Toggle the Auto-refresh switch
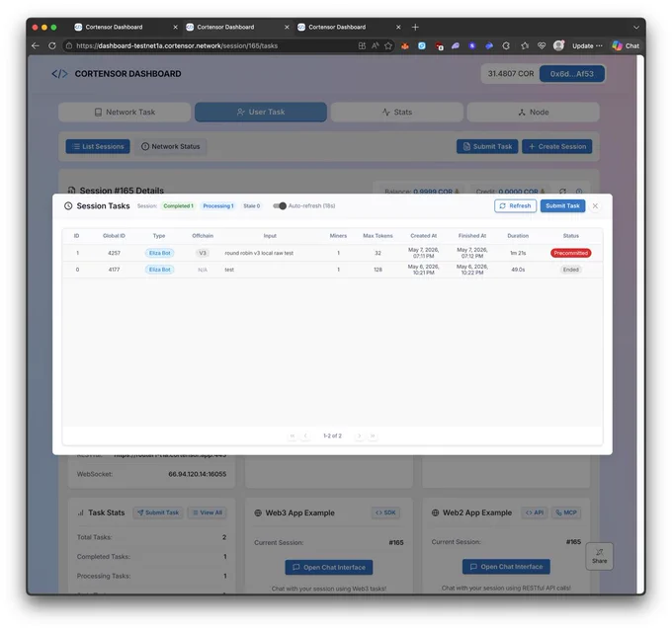Image resolution: width=672 pixels, height=630 pixels. click(x=280, y=206)
